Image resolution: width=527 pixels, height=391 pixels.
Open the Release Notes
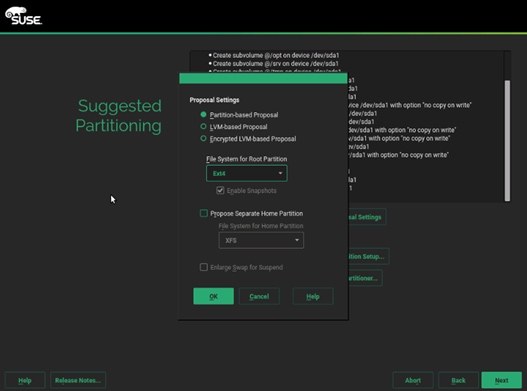(x=78, y=380)
